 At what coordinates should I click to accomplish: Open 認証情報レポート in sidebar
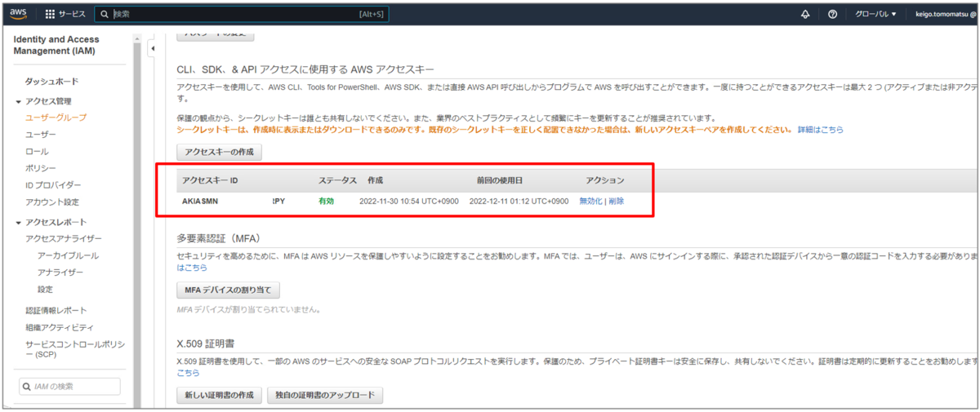(x=56, y=310)
